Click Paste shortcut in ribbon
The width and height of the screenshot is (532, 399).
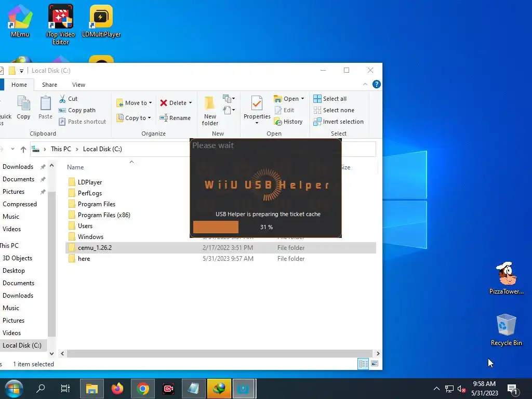click(82, 122)
